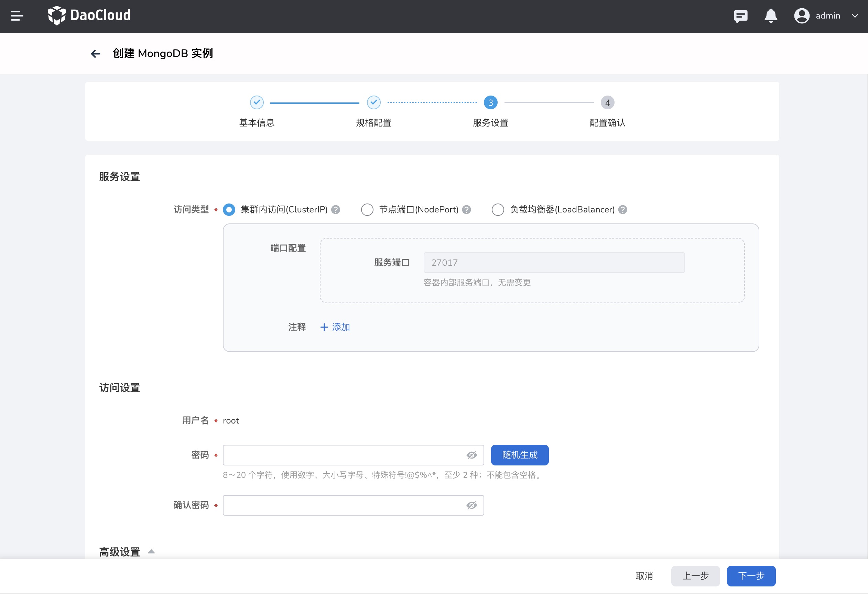Open the notifications bell

pyautogui.click(x=771, y=16)
